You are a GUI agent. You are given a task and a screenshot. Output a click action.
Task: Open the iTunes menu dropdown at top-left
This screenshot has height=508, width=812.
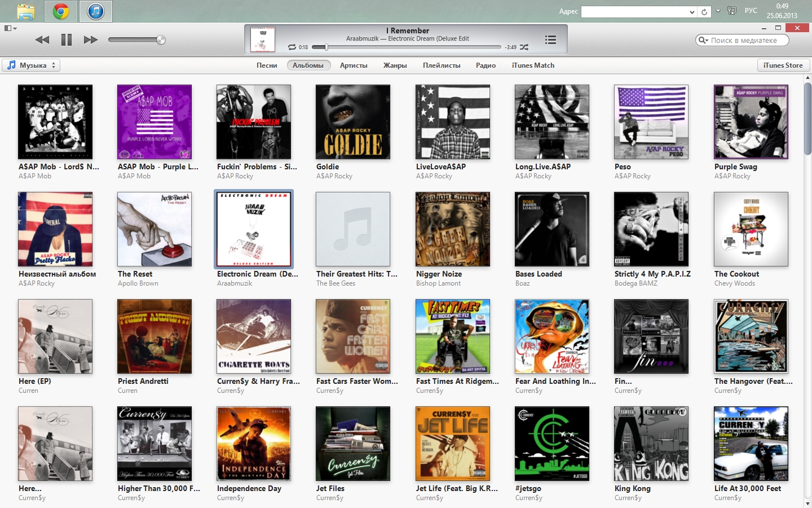(10, 28)
